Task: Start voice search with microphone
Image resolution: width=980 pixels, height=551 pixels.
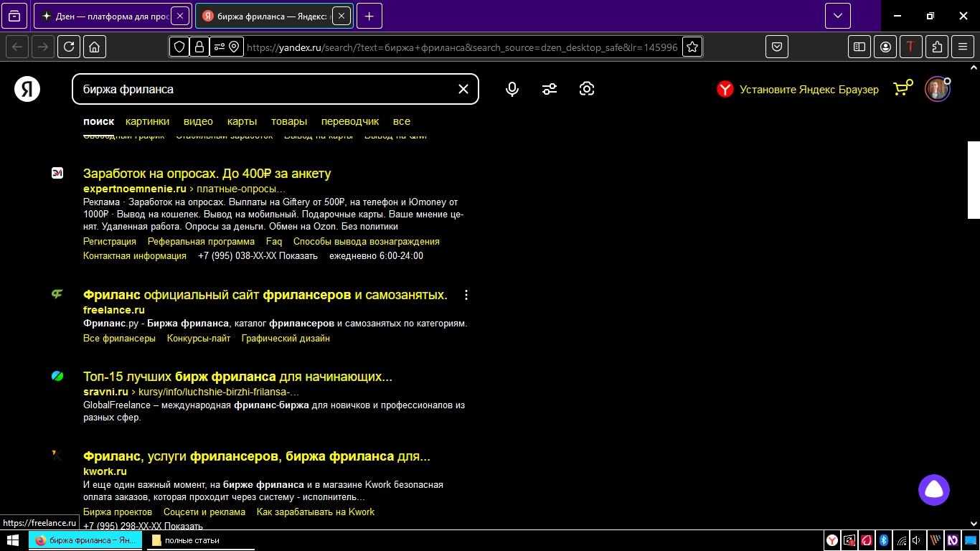Action: 512,89
